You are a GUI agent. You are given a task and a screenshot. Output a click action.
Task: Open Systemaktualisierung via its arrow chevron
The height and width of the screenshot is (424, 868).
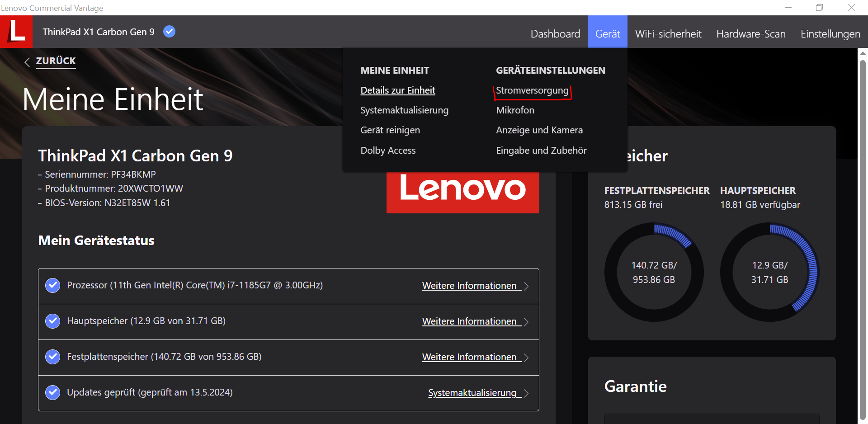coord(526,393)
